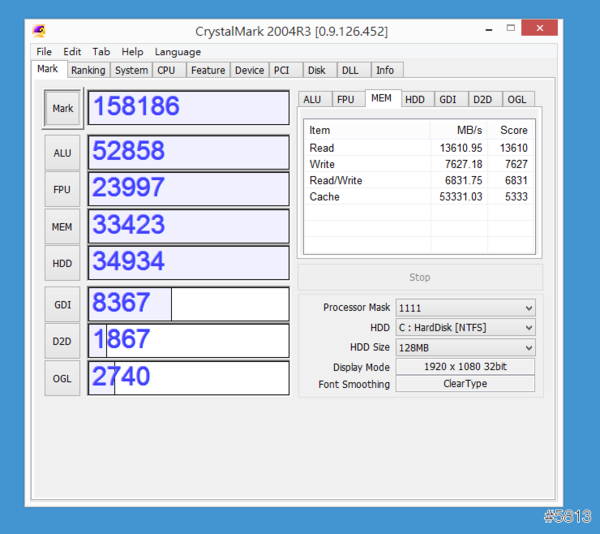Switch to the Ranking tab
Image resolution: width=600 pixels, height=534 pixels.
88,70
